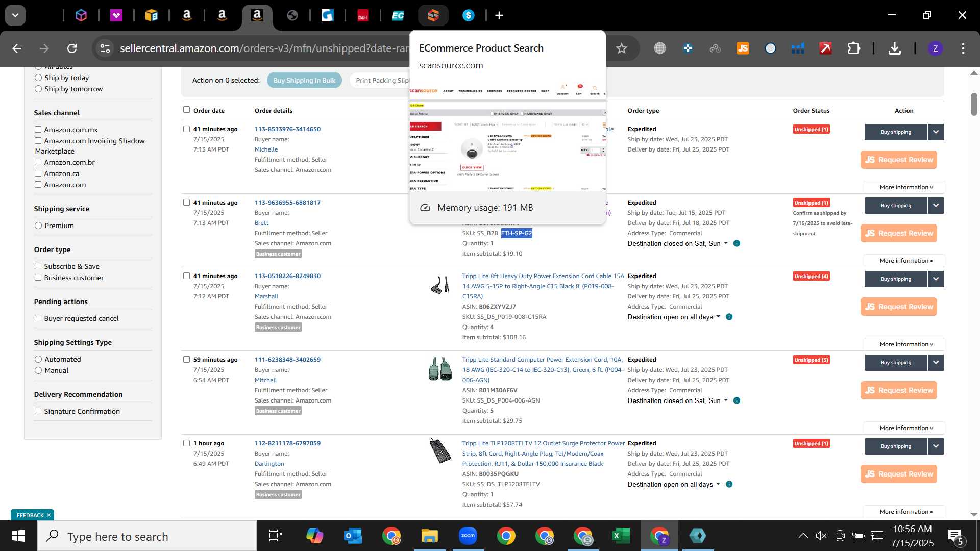980x551 pixels.
Task: Open the site information icon in address bar
Action: 105,48
